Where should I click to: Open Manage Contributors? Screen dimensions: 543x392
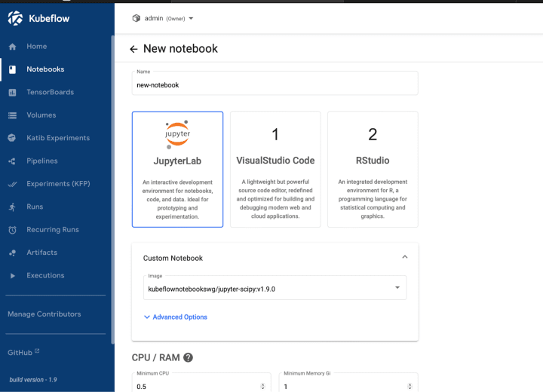[x=44, y=314]
